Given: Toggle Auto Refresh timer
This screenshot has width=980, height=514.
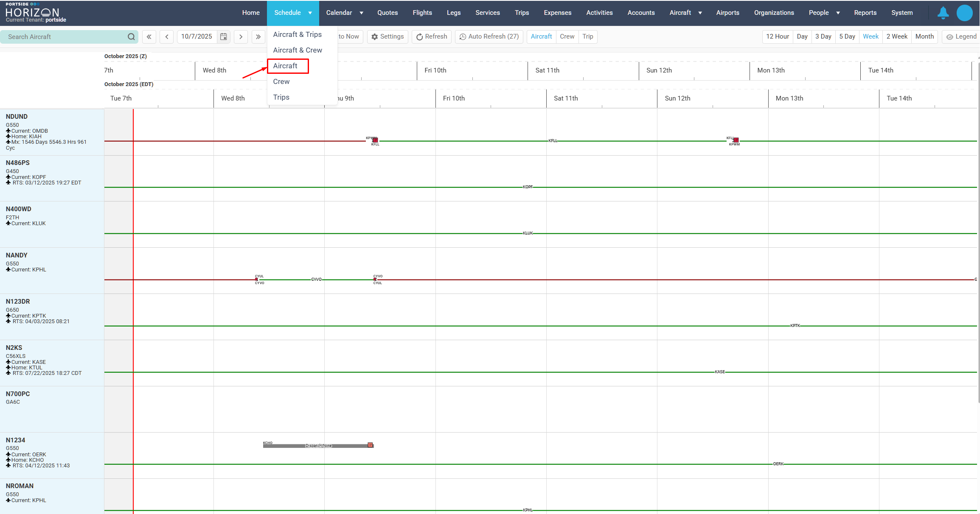Looking at the screenshot, I should 489,37.
